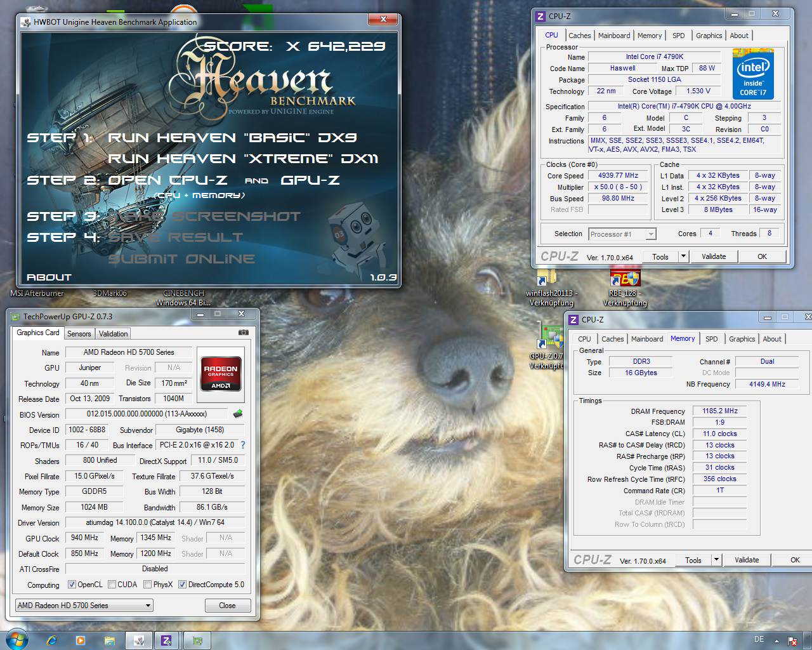Click OK in the top CPU-Z window
Viewport: 812px width, 650px height.
point(762,256)
